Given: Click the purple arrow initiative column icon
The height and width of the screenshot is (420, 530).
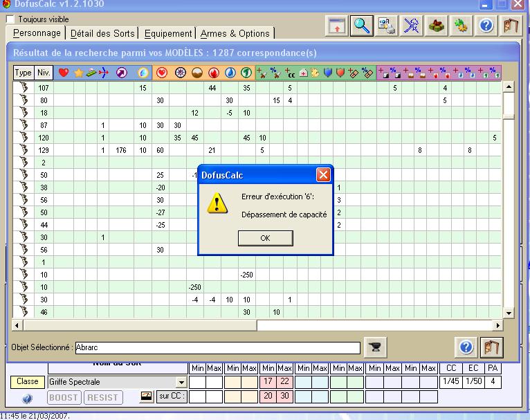Looking at the screenshot, I should 121,73.
